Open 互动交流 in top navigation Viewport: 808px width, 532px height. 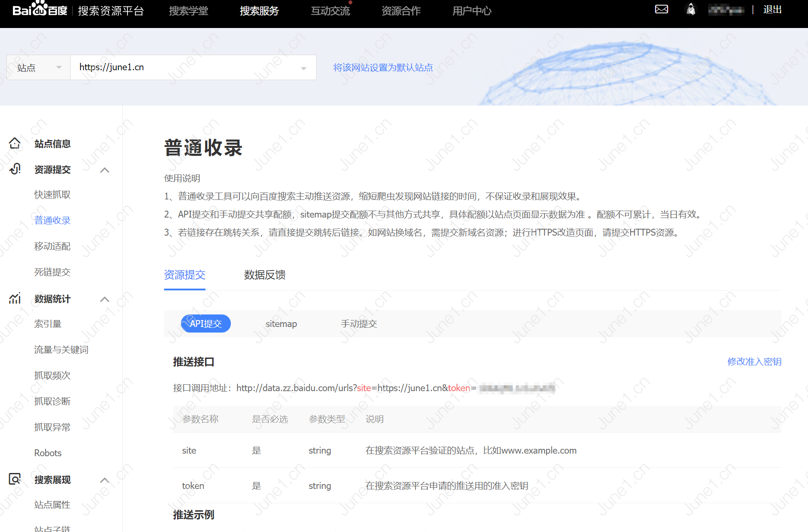pyautogui.click(x=330, y=11)
